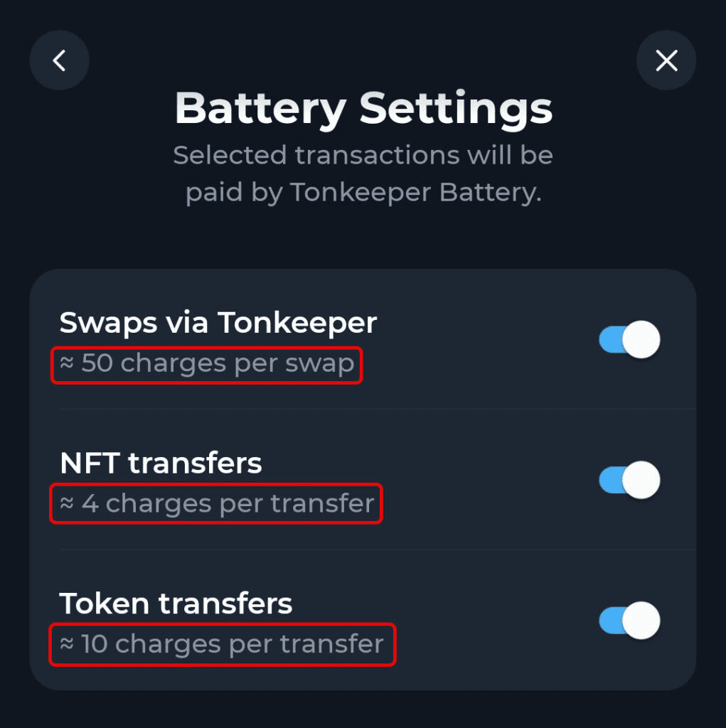
Task: Disable the Swaps via Tonkeeper toggle
Action: (x=629, y=340)
